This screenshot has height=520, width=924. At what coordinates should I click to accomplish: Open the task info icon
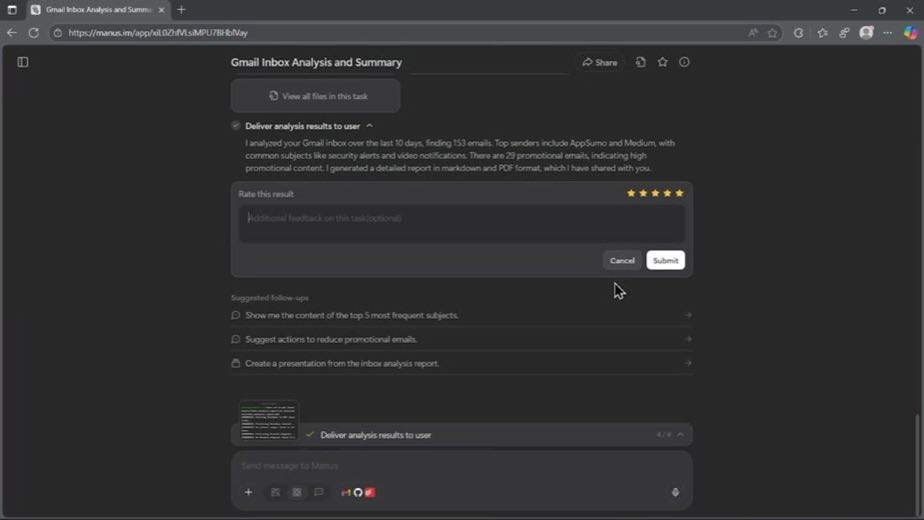click(684, 62)
